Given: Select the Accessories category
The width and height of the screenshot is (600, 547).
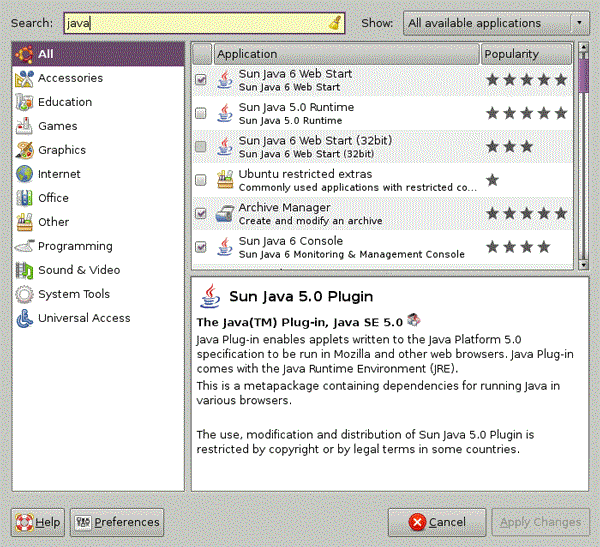Looking at the screenshot, I should click(98, 78).
